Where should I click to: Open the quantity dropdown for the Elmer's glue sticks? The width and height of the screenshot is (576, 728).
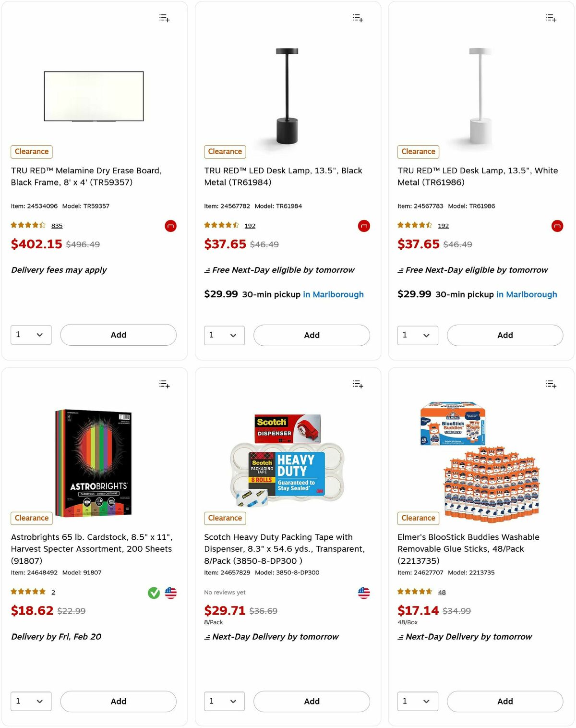tap(418, 701)
